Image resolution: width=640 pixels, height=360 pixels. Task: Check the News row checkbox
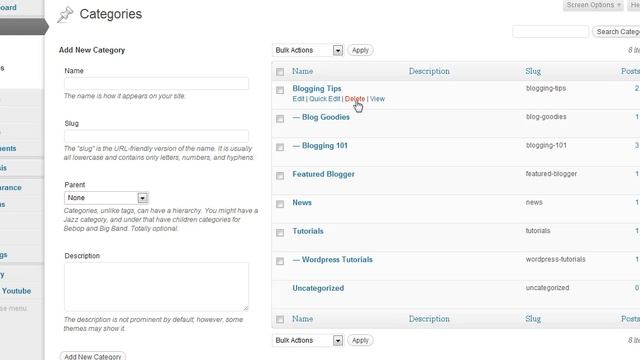(280, 204)
